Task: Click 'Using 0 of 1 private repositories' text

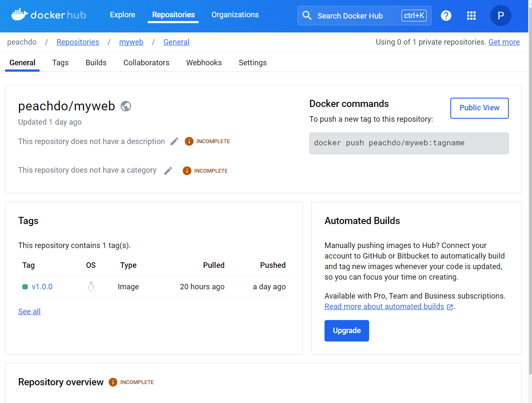Action: (x=431, y=42)
